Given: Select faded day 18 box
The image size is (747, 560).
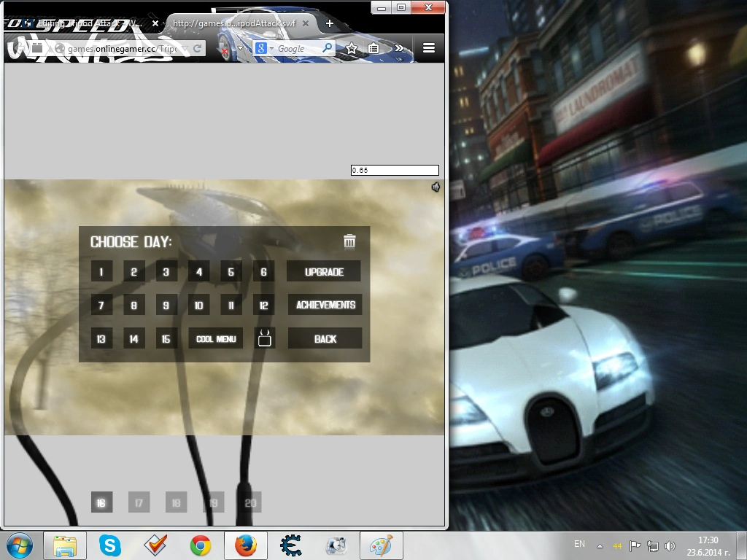Looking at the screenshot, I should (177, 502).
